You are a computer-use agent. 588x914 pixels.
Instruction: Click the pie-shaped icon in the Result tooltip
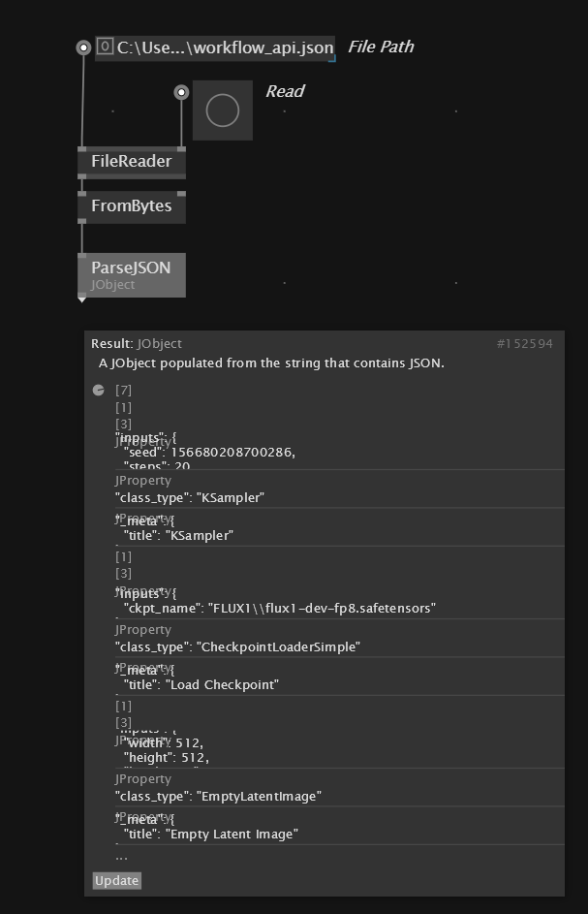coord(99,390)
